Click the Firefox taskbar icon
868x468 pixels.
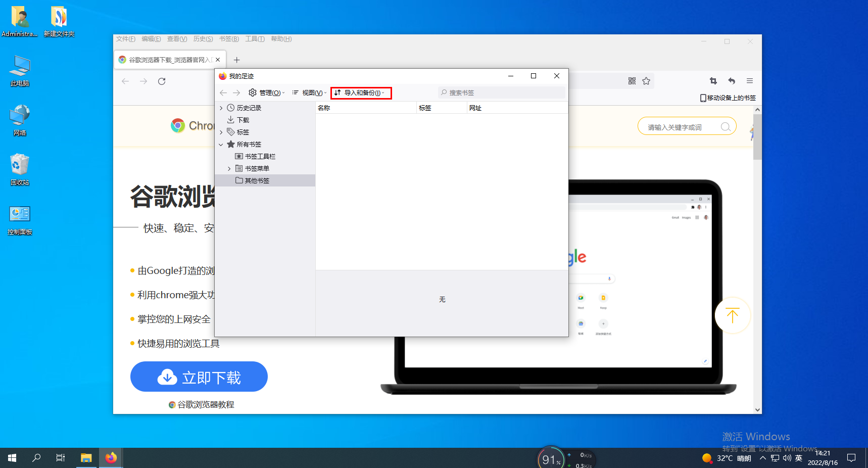click(x=111, y=458)
